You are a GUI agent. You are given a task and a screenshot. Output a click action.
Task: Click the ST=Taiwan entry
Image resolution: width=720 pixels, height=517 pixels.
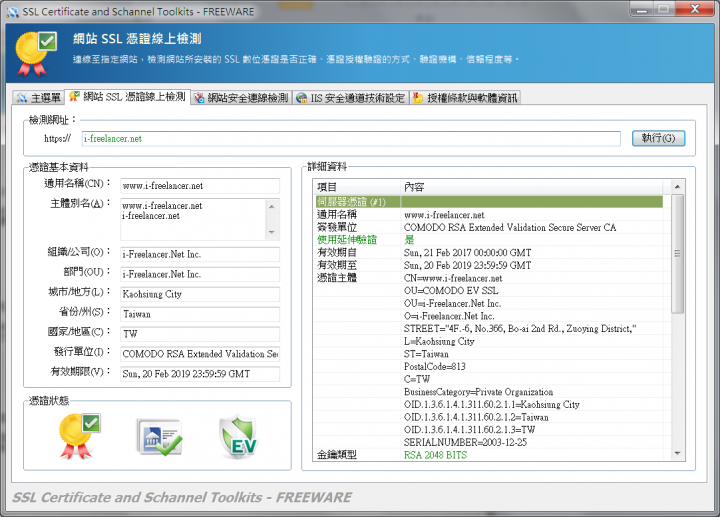tap(426, 354)
